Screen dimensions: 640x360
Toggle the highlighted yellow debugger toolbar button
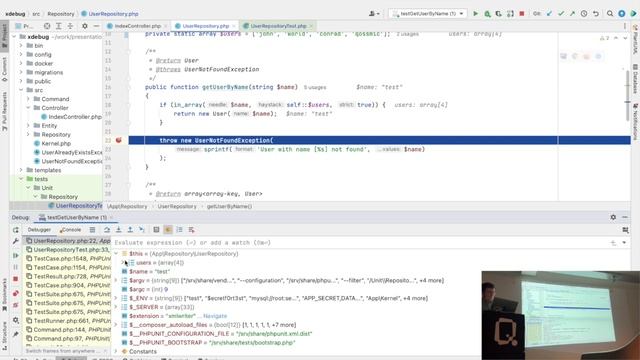coord(168,230)
